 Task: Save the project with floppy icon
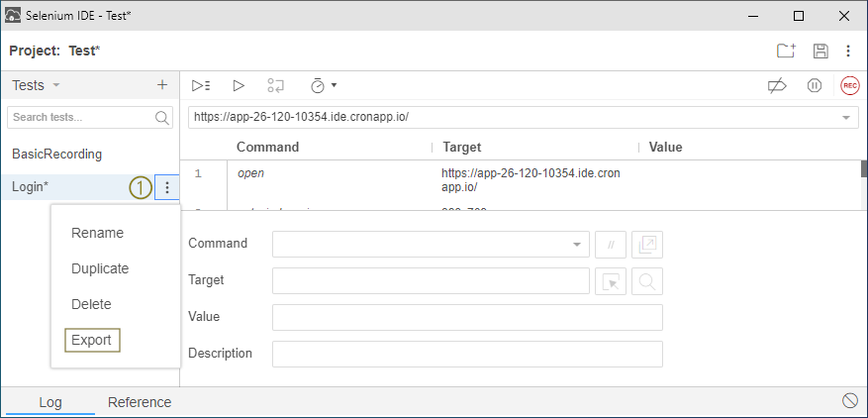pos(820,51)
